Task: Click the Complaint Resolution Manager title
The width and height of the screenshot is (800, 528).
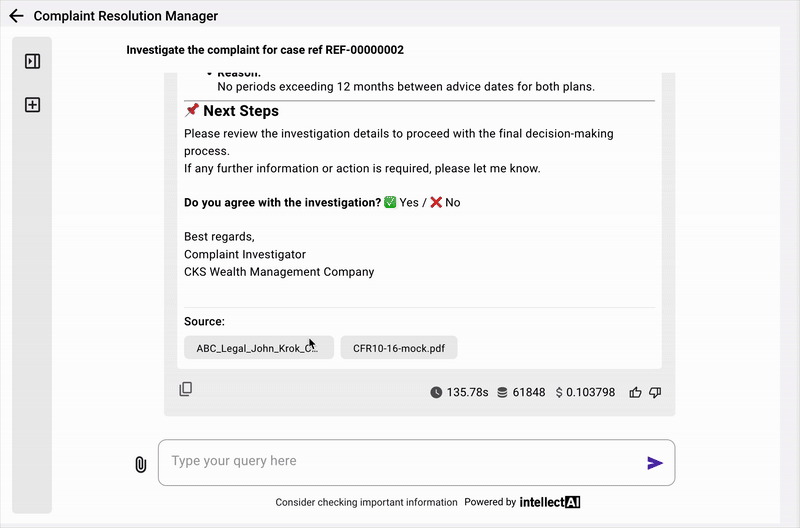Action: [x=126, y=16]
